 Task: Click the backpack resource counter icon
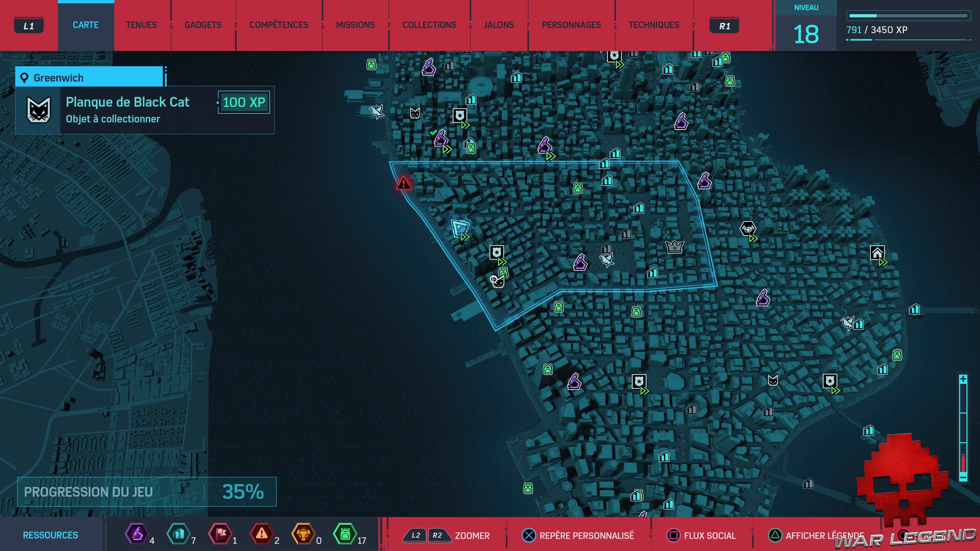coord(345,534)
